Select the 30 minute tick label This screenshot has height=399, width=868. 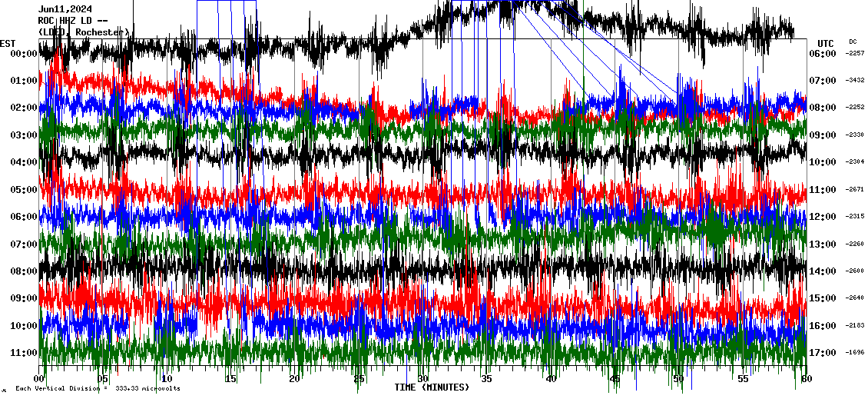422,379
